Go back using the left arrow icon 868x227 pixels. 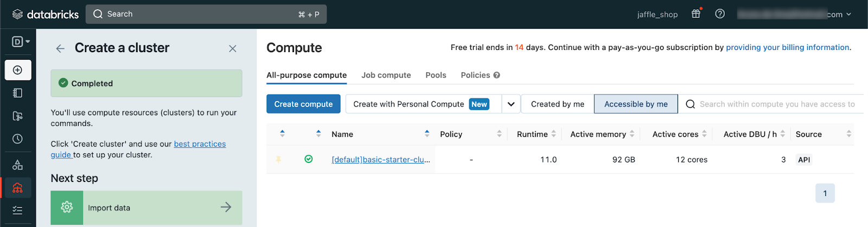coord(60,49)
